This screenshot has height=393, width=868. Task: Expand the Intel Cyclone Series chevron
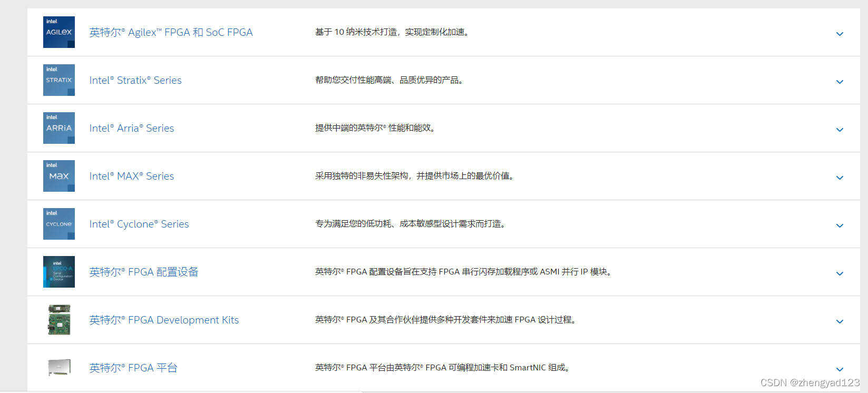tap(840, 225)
